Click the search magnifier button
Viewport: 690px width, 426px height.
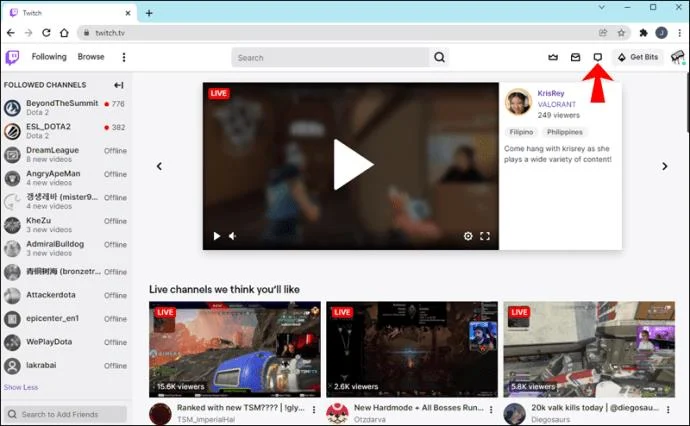click(439, 57)
